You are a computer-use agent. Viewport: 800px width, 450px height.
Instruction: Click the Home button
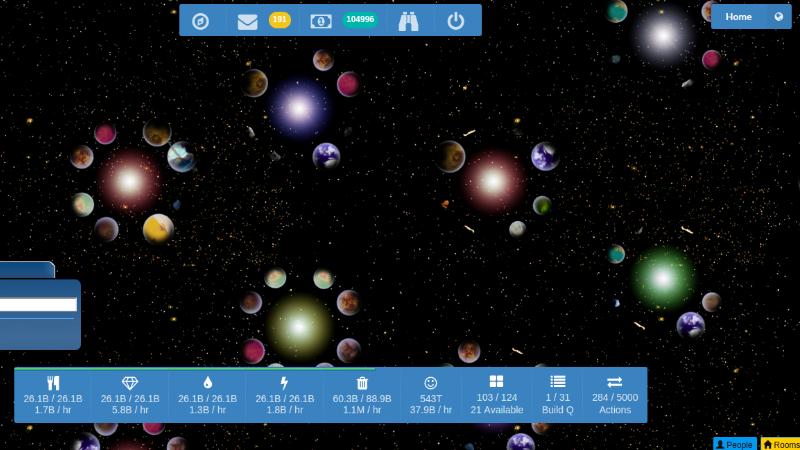tap(739, 17)
